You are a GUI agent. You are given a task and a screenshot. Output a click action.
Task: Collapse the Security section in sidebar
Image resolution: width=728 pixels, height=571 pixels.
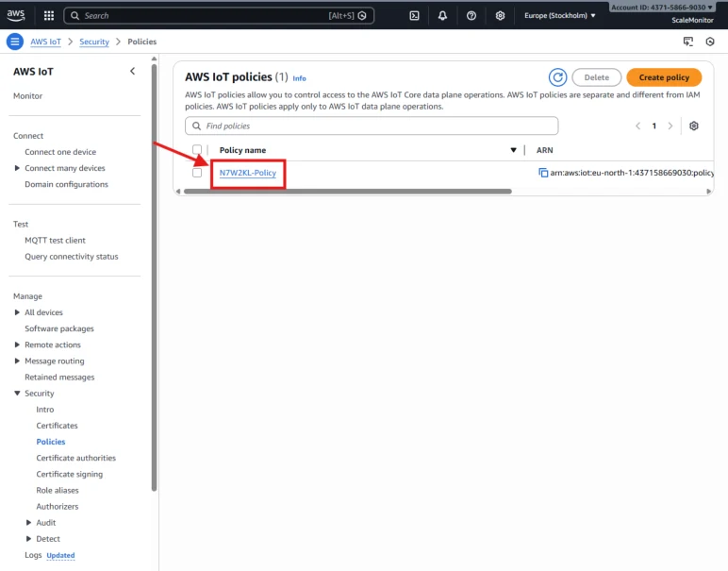coord(17,393)
